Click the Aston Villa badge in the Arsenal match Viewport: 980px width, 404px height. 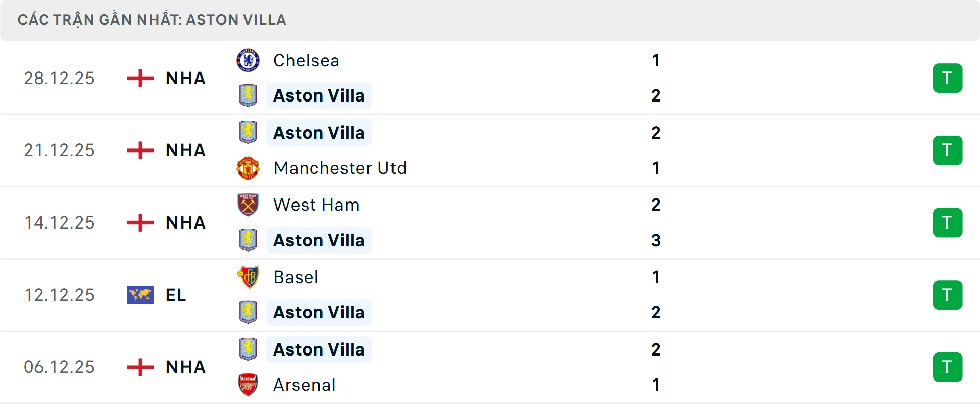(x=249, y=349)
